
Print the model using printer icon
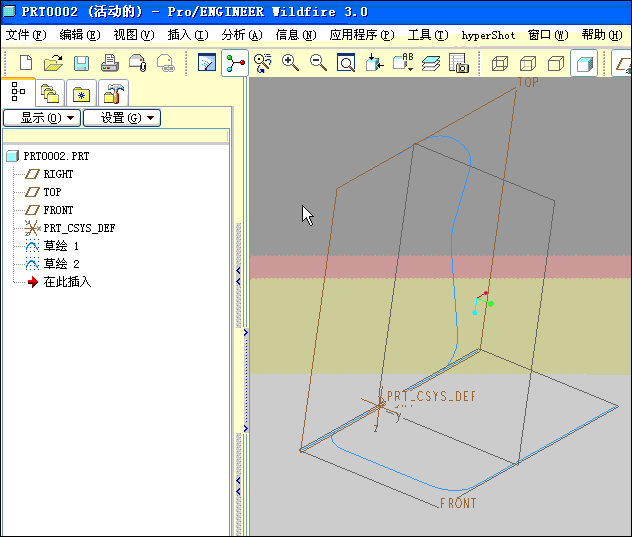(x=109, y=63)
